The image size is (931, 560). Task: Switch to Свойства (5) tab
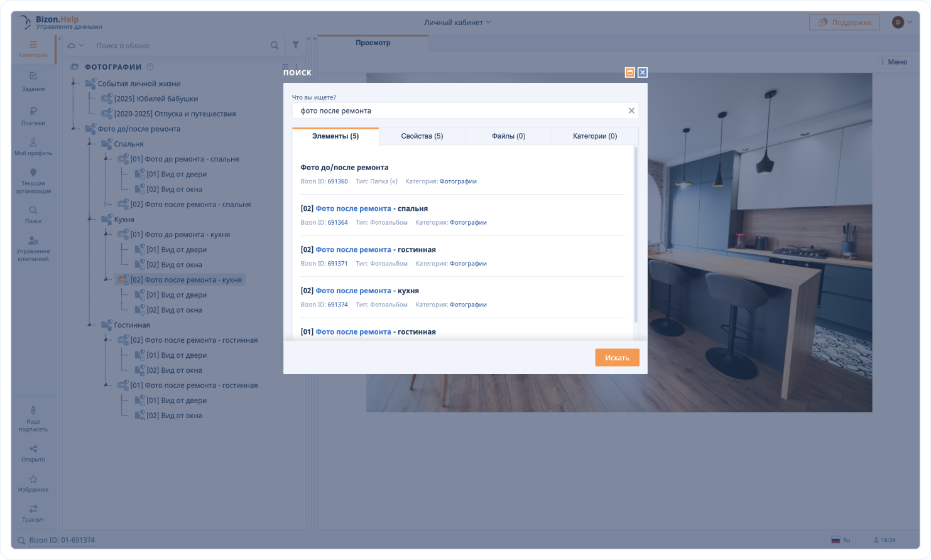coord(422,136)
